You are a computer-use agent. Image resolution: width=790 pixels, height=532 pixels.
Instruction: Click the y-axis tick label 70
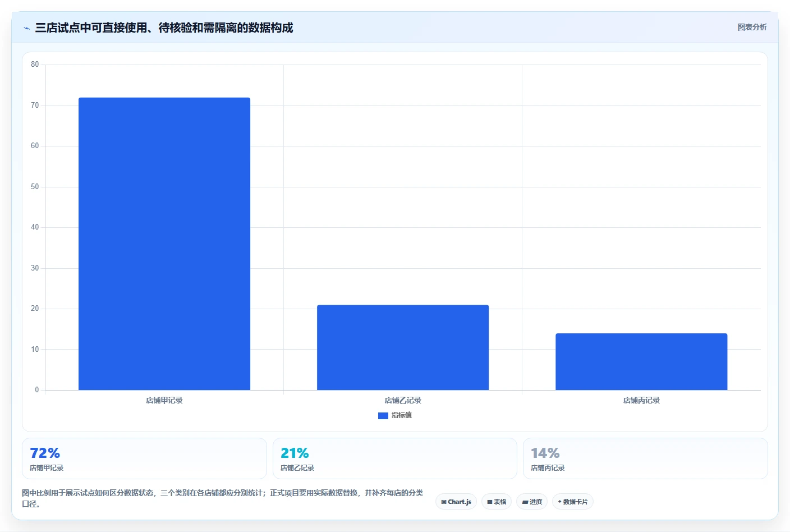tap(35, 106)
